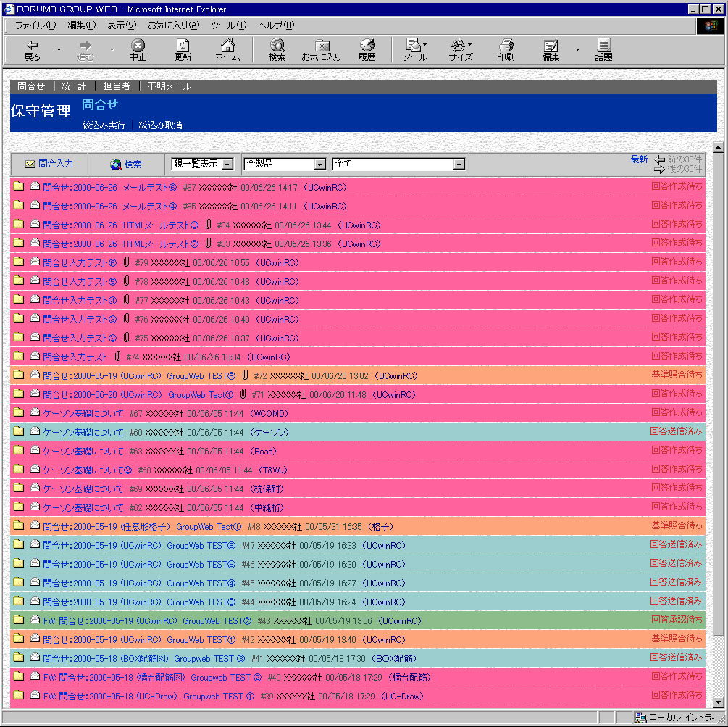Image resolution: width=728 pixels, height=727 pixels.
Task: Open the 全て filter dropdown
Action: coord(458,165)
